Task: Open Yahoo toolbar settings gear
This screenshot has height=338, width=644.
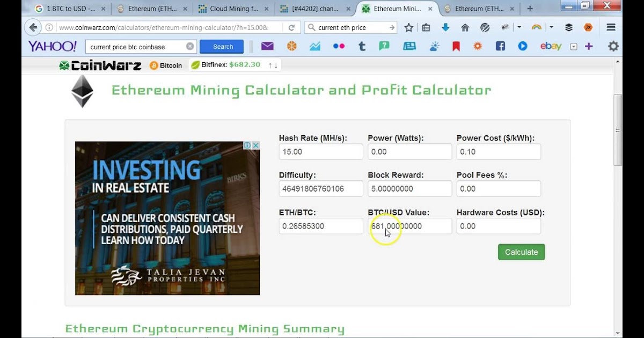Action: tap(613, 46)
